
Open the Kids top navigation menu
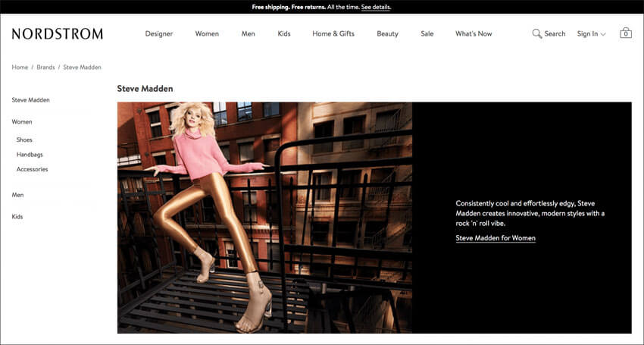[x=284, y=33]
